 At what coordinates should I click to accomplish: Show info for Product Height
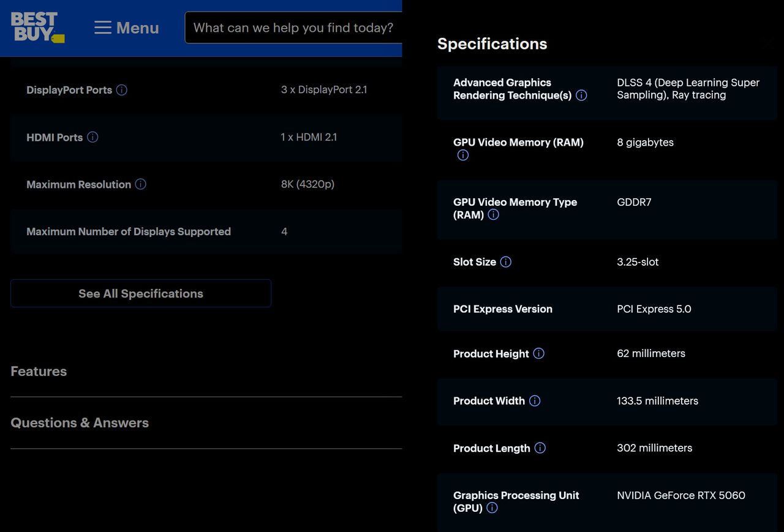coord(538,353)
